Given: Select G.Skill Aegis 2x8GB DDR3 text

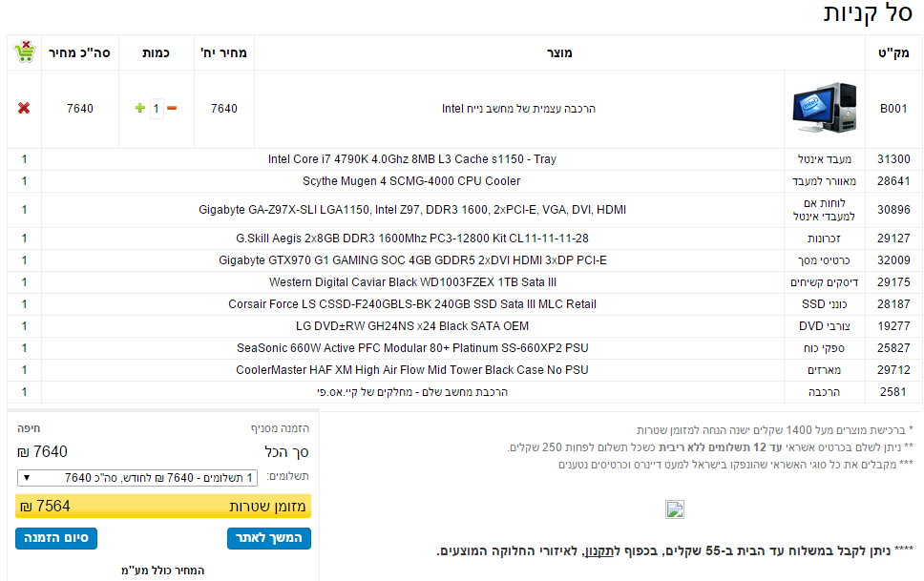Looking at the screenshot, I should (x=412, y=239).
